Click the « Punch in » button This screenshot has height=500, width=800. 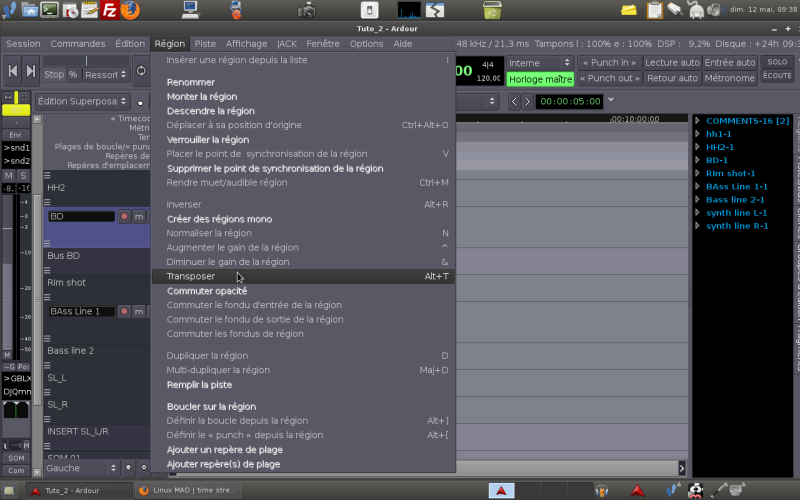click(609, 63)
